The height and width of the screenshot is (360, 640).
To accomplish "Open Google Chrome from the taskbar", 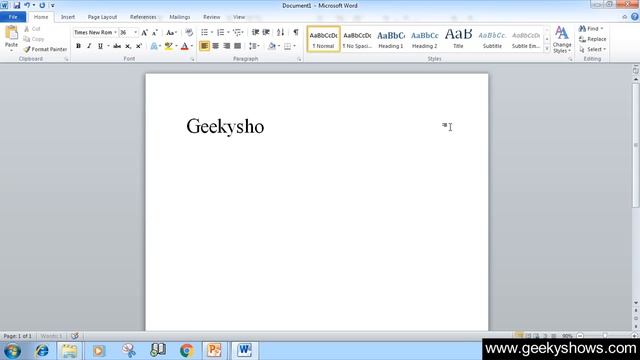I will (x=187, y=350).
